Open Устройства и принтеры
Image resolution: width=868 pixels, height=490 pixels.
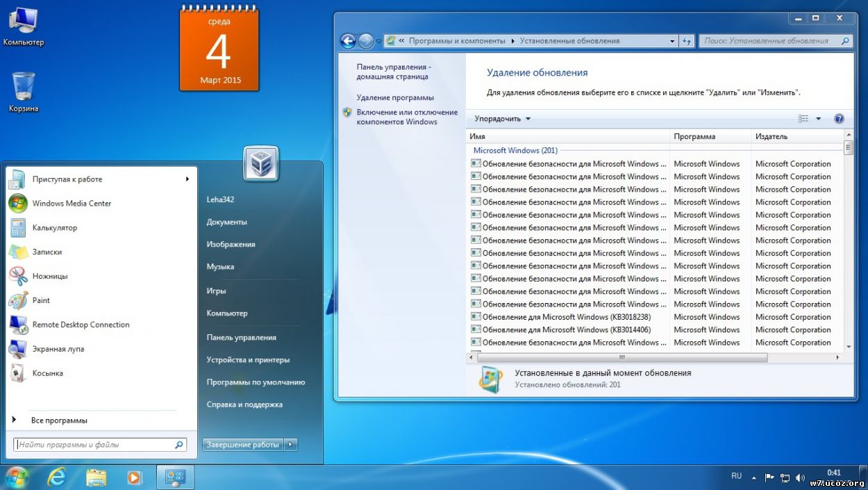(248, 359)
